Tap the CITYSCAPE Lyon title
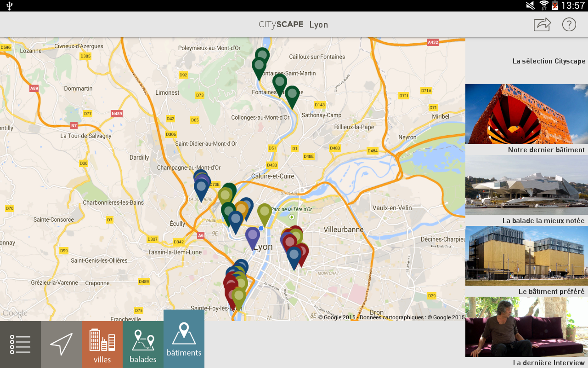The width and height of the screenshot is (588, 368). (x=293, y=24)
